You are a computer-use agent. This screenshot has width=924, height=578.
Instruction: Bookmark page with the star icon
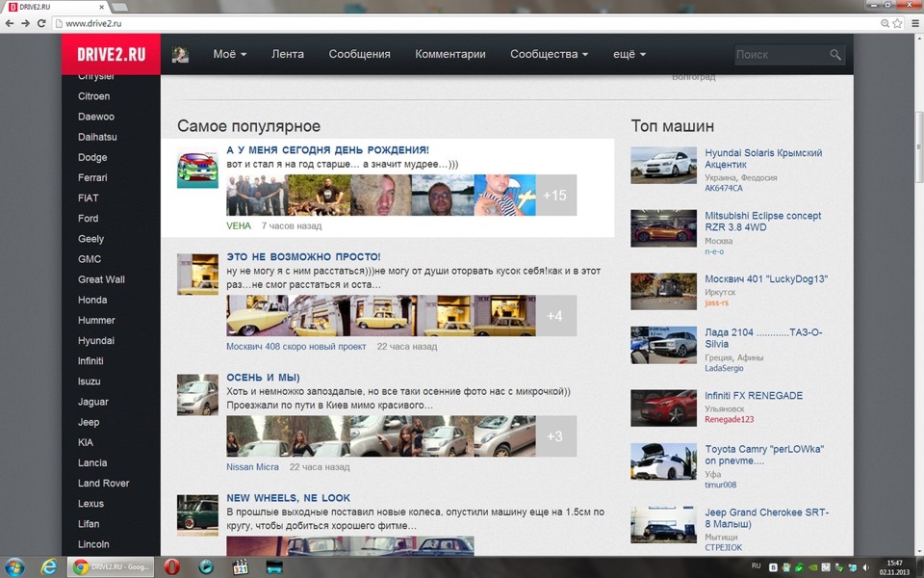tap(897, 23)
